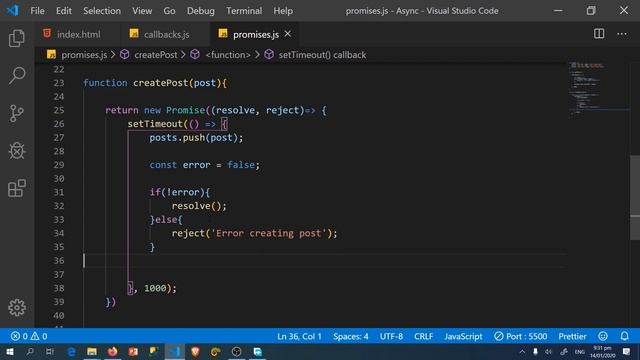Click the word 'resolve' on line 32

(x=191, y=206)
